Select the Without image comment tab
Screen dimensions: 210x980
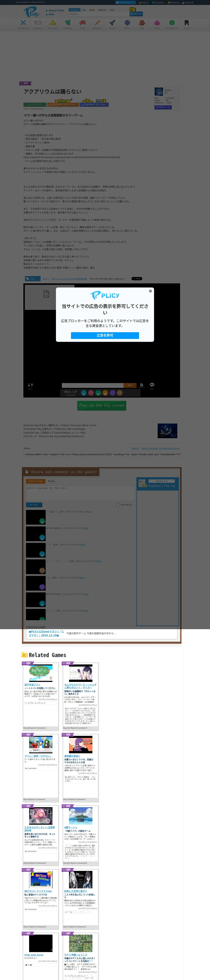tap(35, 481)
